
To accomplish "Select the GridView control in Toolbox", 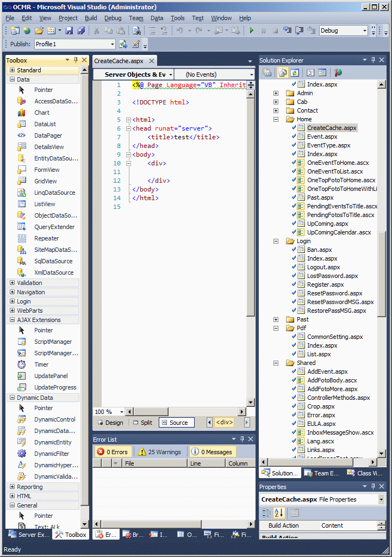I will (x=46, y=181).
